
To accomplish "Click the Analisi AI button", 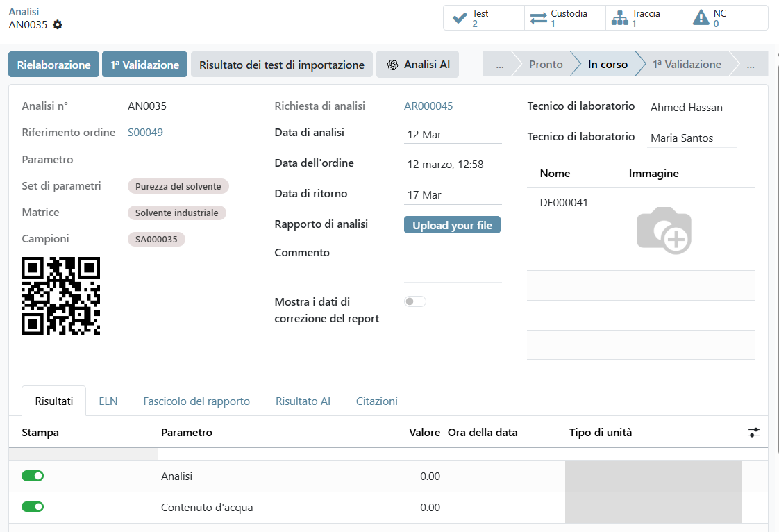I will 418,65.
